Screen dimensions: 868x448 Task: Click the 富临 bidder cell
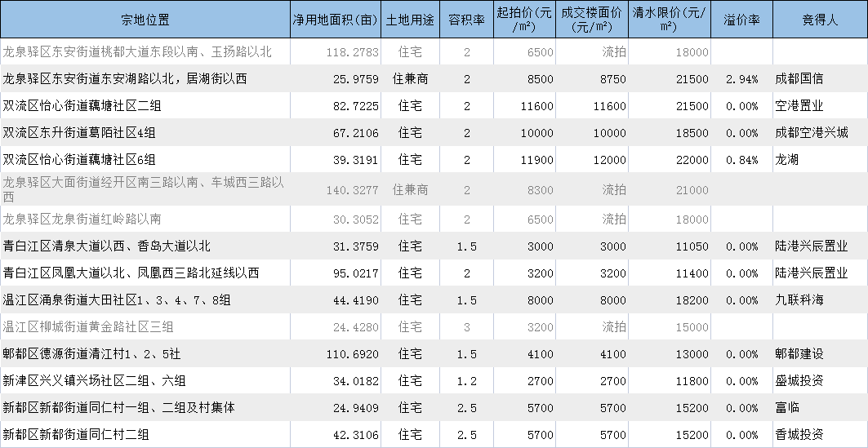(x=821, y=408)
